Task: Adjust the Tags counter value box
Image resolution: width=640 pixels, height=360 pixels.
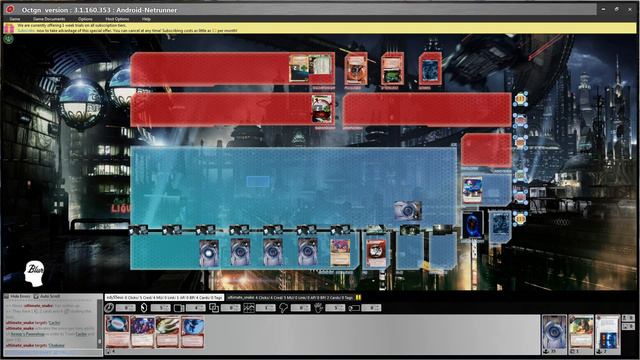Action: click(371, 308)
